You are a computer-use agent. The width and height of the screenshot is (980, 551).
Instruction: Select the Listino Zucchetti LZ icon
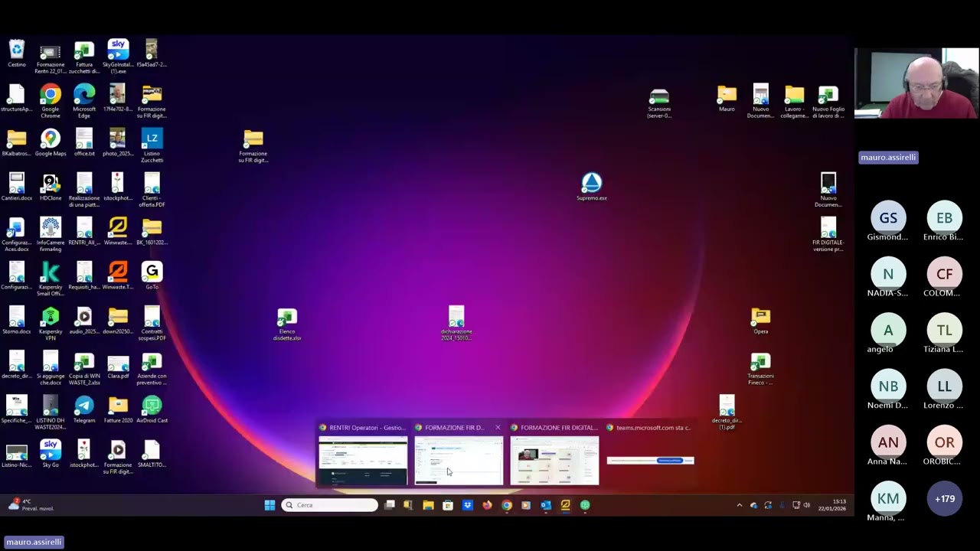tap(152, 145)
